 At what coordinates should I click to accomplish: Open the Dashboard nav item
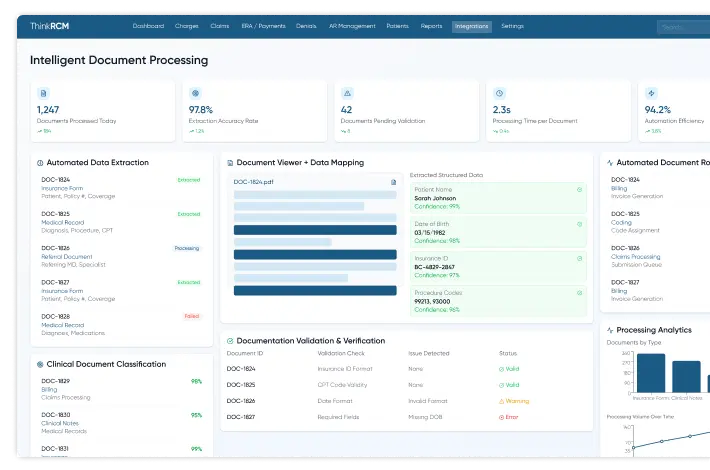click(x=148, y=26)
